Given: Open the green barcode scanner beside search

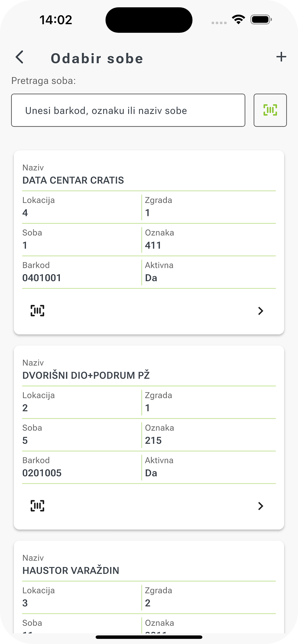Looking at the screenshot, I should pos(270,110).
